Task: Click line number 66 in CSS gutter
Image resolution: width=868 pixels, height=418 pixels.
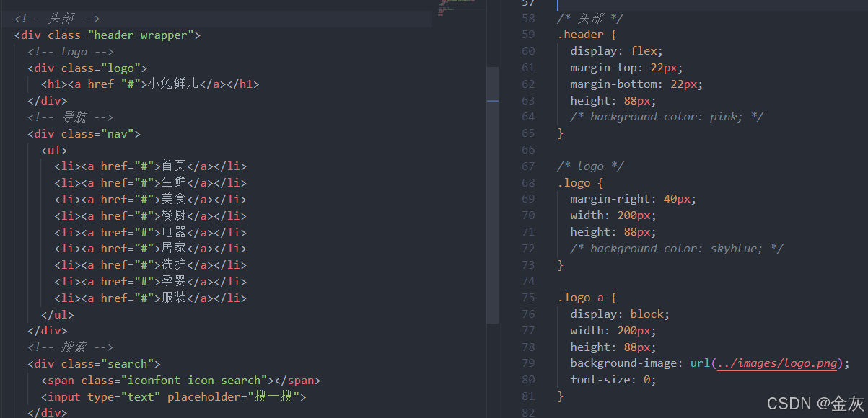Action: 528,150
